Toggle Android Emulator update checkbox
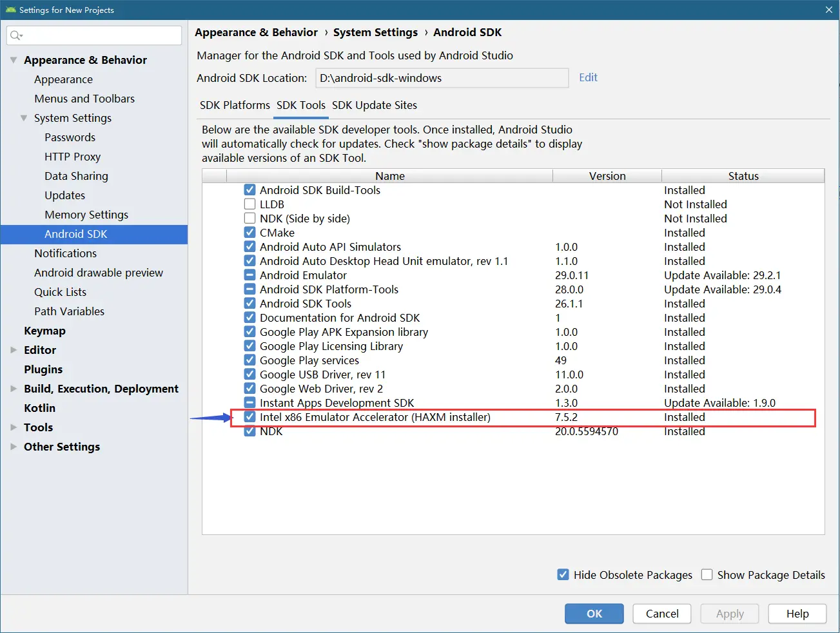840x633 pixels. click(x=249, y=275)
